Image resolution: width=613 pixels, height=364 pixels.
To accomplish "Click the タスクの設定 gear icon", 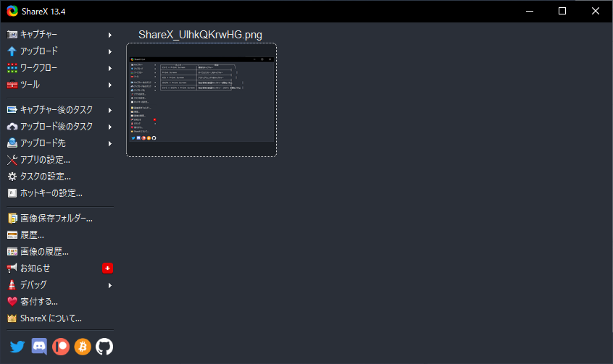I will click(12, 177).
